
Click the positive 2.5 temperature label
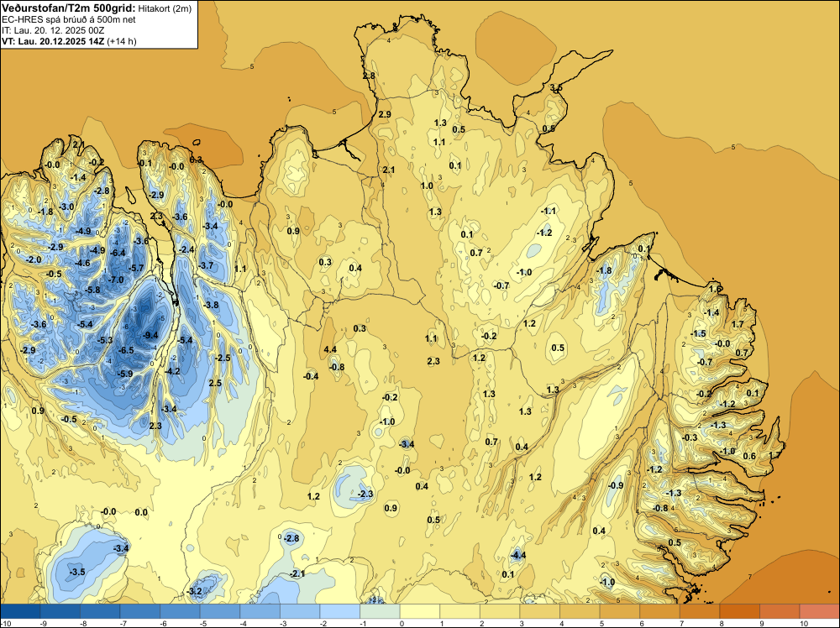click(x=215, y=383)
